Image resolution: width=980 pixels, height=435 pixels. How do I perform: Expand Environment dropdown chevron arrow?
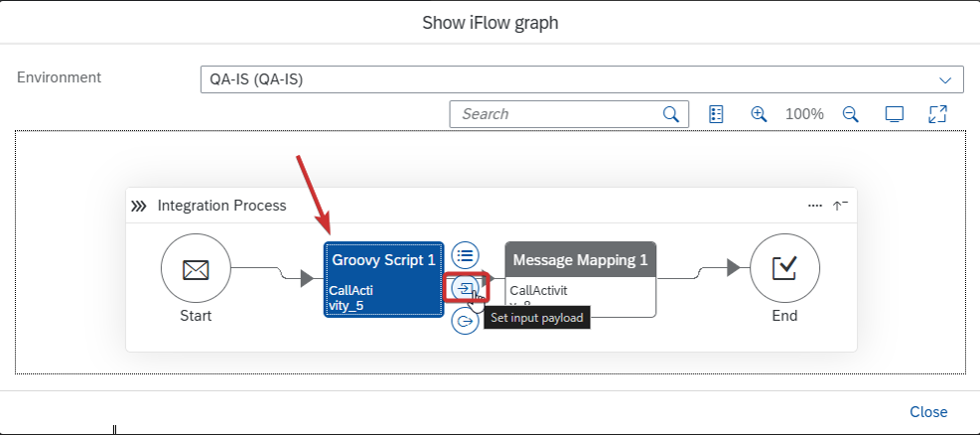[x=945, y=80]
